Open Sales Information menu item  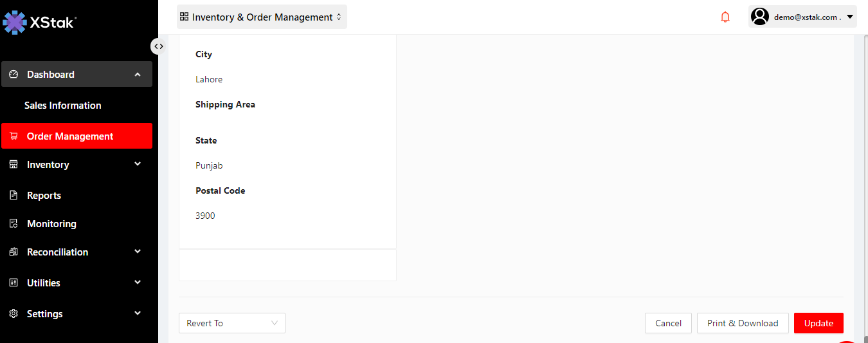(x=63, y=106)
